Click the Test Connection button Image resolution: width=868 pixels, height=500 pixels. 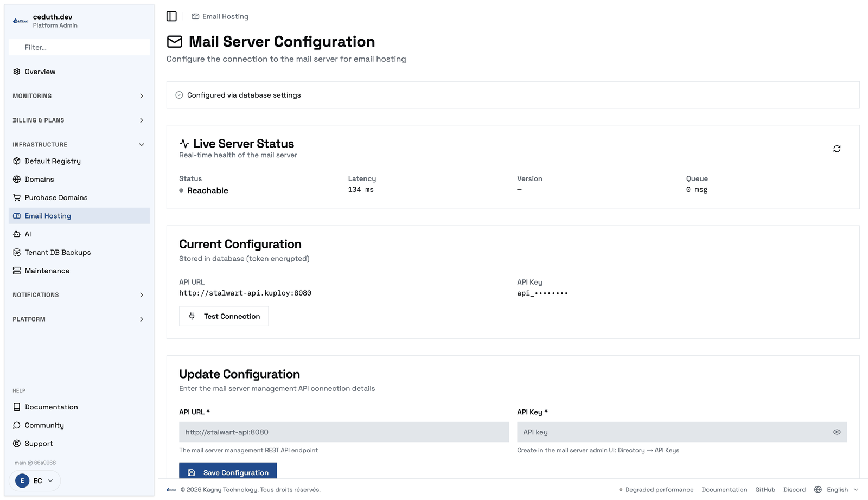pos(224,316)
